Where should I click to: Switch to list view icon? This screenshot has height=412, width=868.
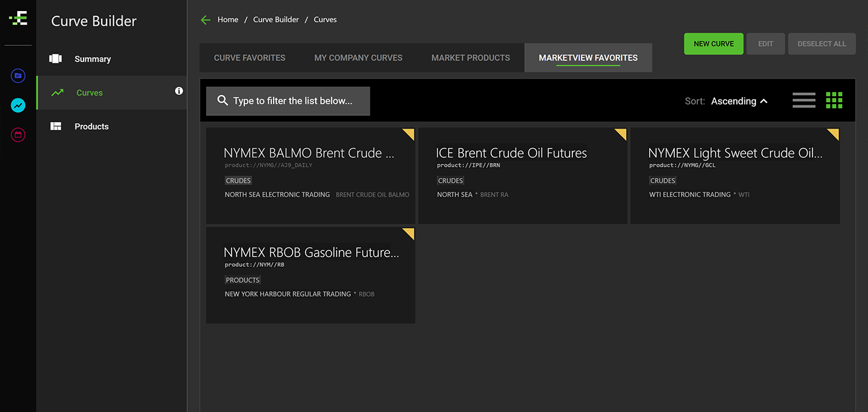tap(804, 101)
